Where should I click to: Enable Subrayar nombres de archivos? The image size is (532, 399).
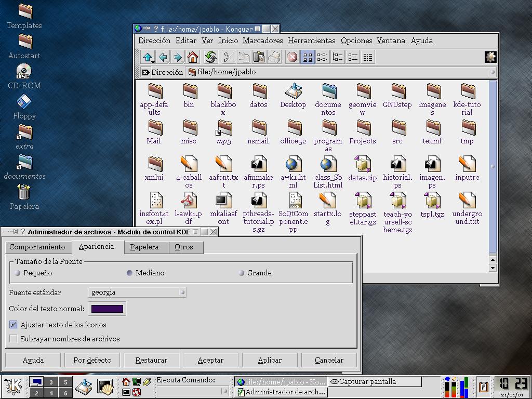[13, 339]
